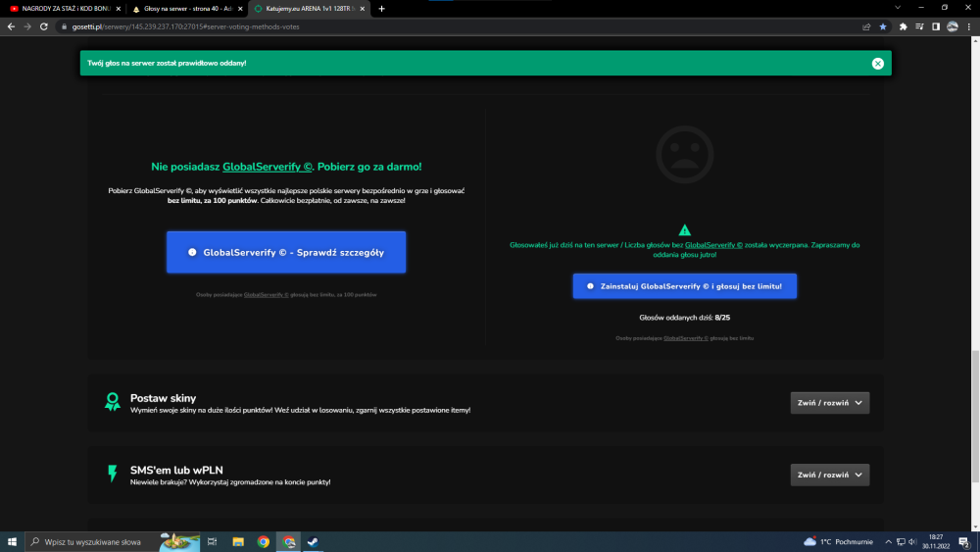This screenshot has width=980, height=552.
Task: Open browser side panel
Action: [936, 26]
